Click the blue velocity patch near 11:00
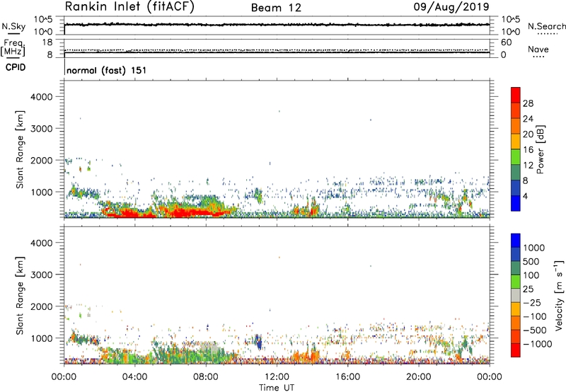 coord(258,342)
